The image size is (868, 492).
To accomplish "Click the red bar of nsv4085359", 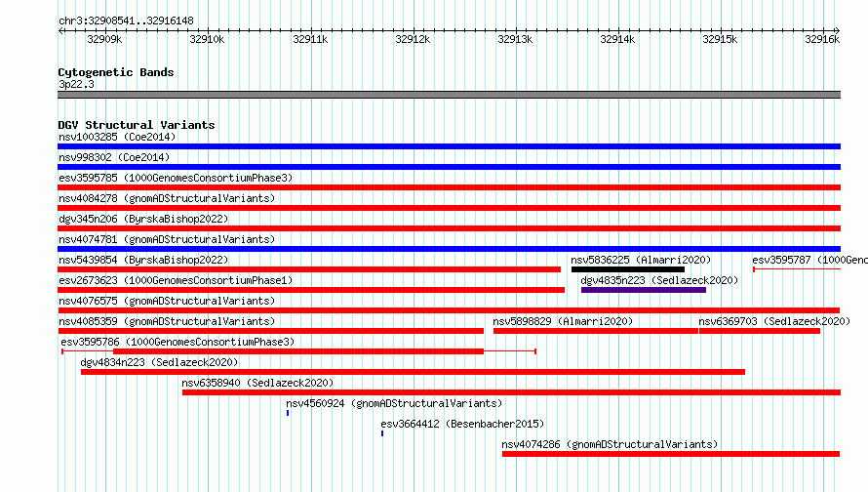I will 271,331.
